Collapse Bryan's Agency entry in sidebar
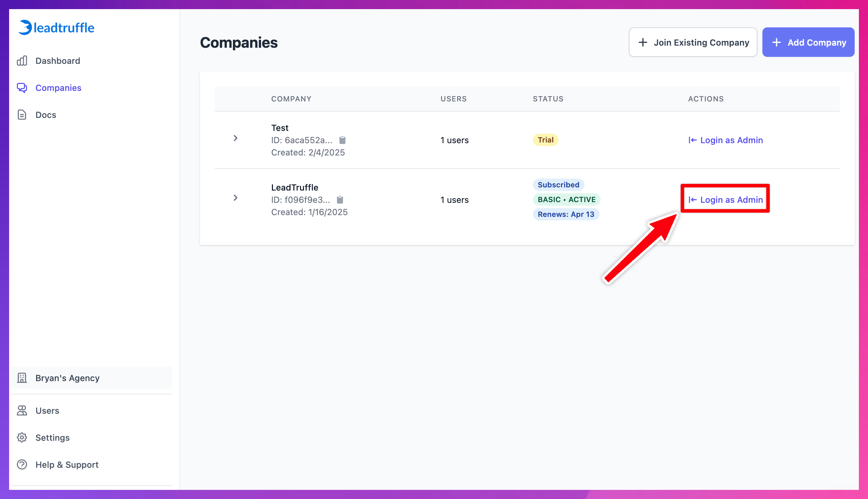868x499 pixels. coord(67,378)
